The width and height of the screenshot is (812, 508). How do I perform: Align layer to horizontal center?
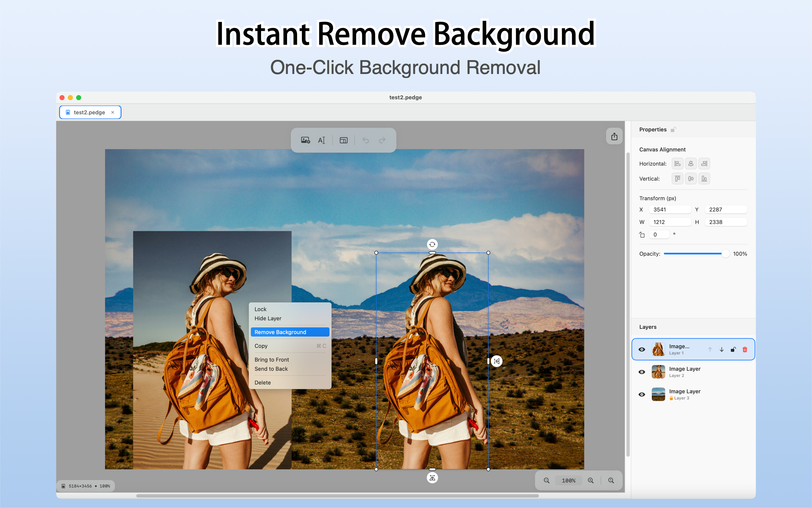[x=691, y=164]
